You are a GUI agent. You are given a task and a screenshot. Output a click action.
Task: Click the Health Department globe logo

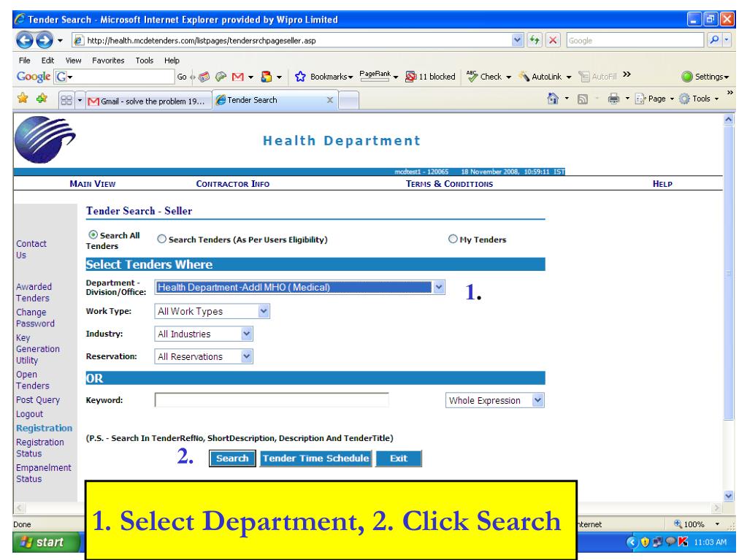[x=45, y=139]
